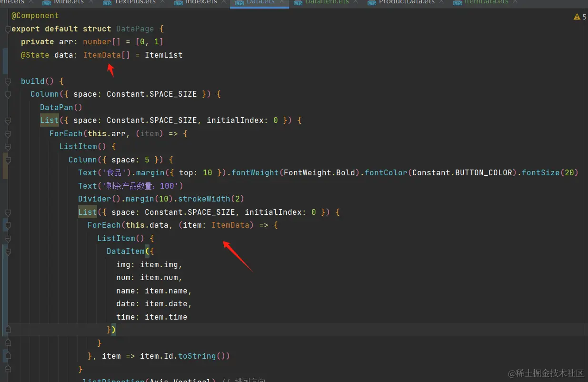Click 'ItemList' in the data declaration

pos(164,55)
